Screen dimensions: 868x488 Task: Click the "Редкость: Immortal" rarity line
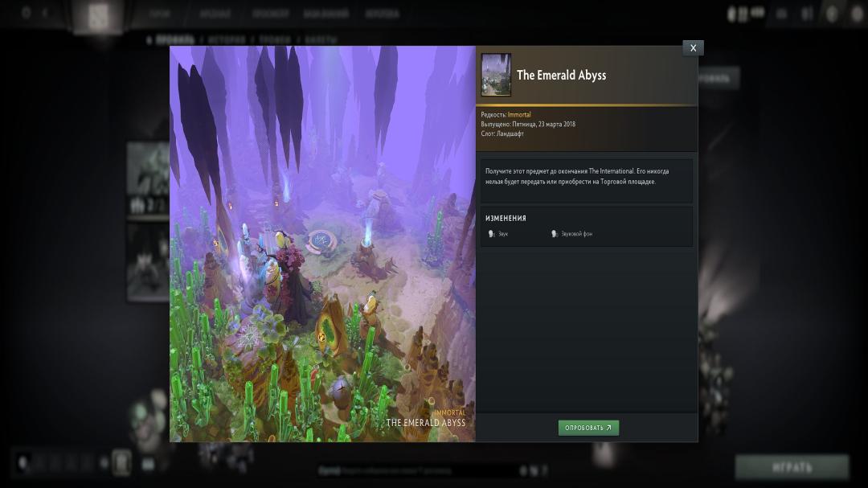(506, 115)
